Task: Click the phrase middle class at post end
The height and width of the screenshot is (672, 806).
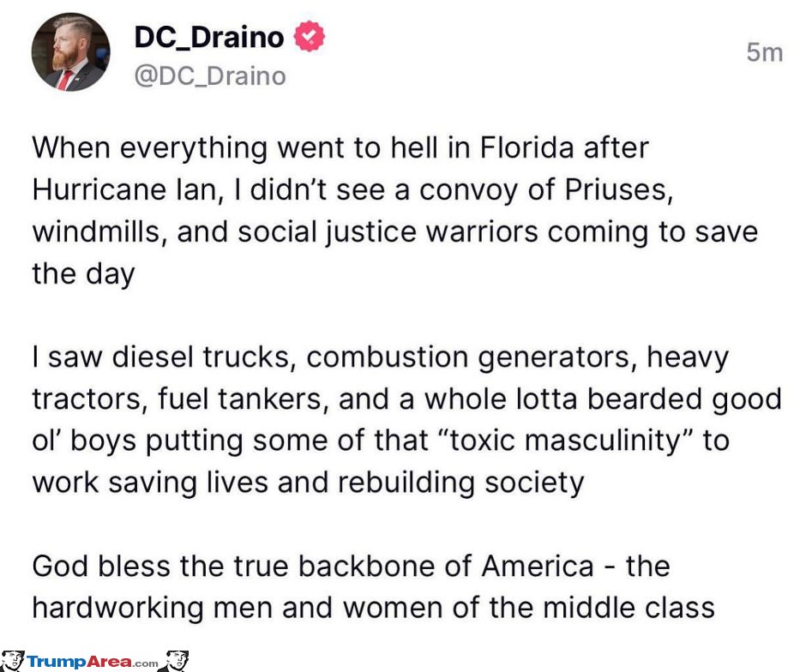Action: (629, 608)
